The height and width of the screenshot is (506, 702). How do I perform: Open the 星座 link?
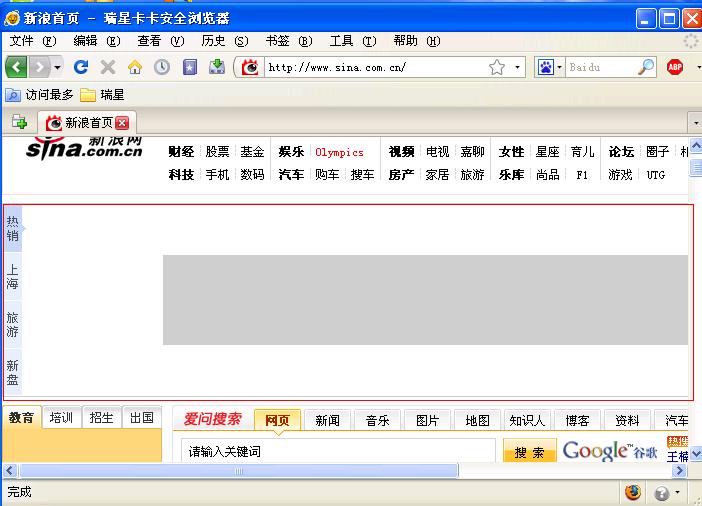click(547, 152)
